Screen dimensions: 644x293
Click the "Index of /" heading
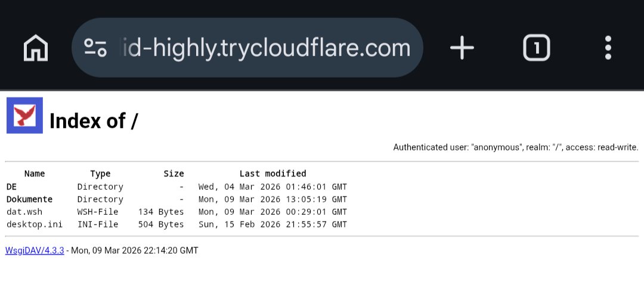click(x=94, y=121)
